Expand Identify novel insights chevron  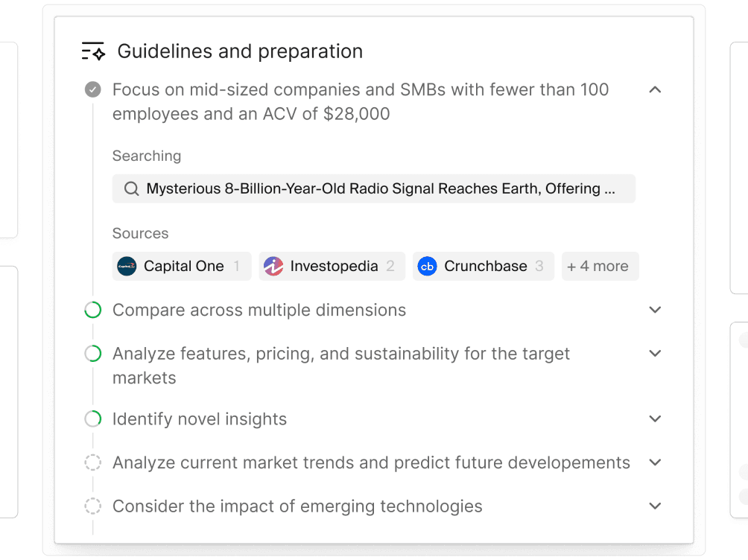(656, 419)
